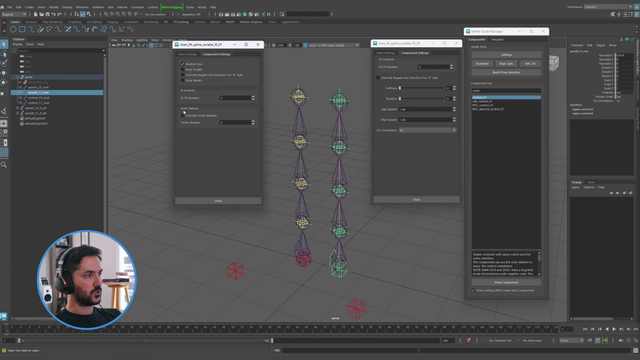Click the Four View layout icon
Screen dimensions: 640x360
click(x=4, y=133)
